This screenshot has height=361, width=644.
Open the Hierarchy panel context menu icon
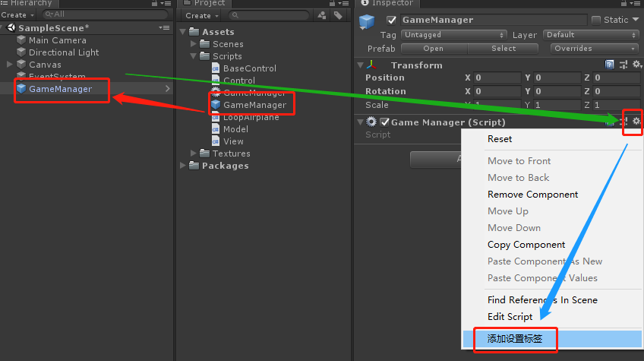click(166, 3)
